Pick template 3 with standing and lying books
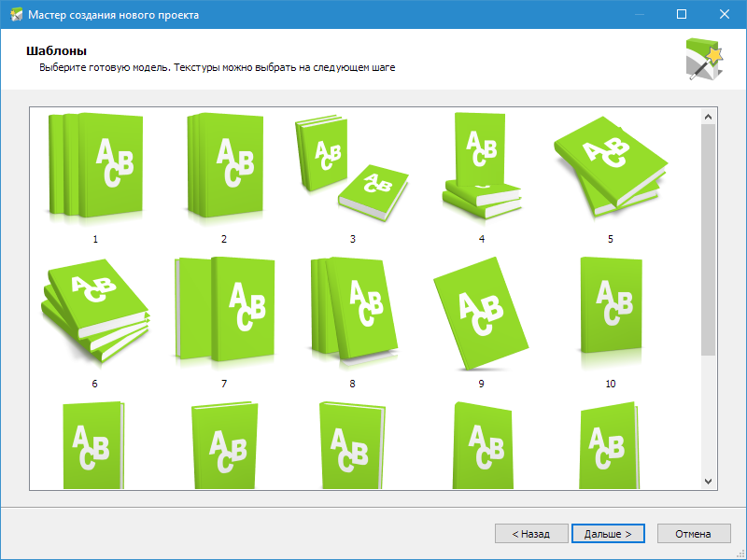This screenshot has width=747, height=560. pyautogui.click(x=352, y=168)
